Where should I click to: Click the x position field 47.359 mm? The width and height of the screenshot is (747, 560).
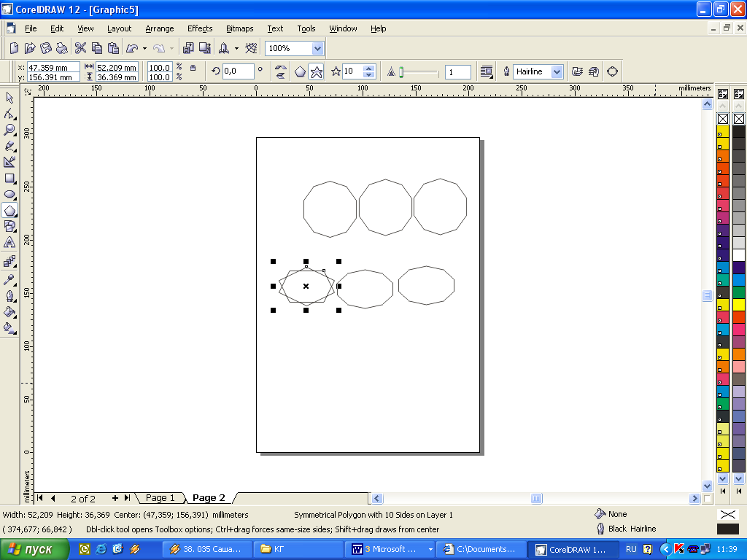(x=53, y=68)
